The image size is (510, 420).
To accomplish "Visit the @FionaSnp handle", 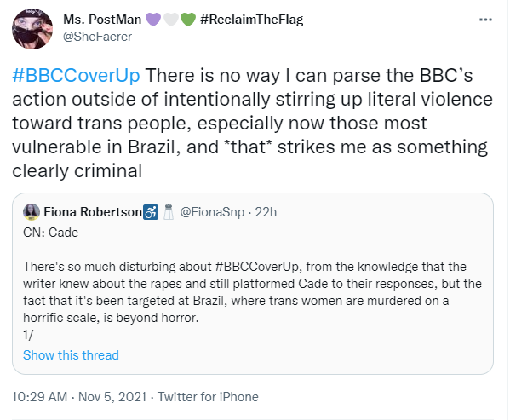I will pos(212,212).
